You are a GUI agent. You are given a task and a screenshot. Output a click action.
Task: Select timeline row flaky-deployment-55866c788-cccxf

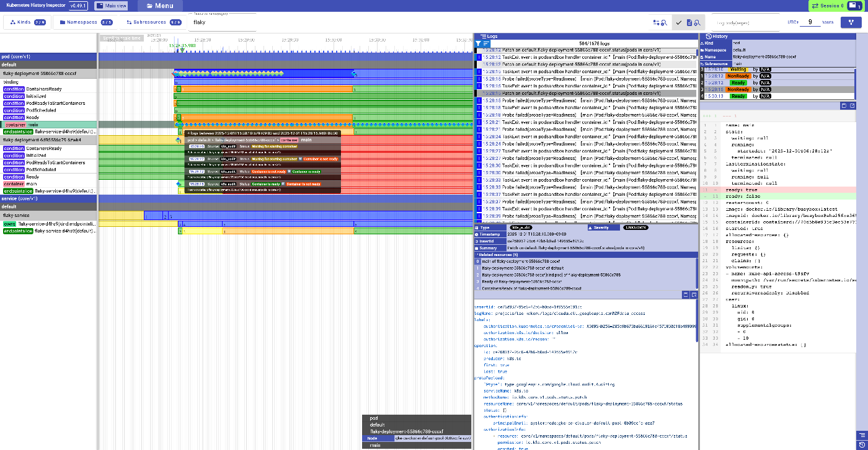[x=48, y=73]
